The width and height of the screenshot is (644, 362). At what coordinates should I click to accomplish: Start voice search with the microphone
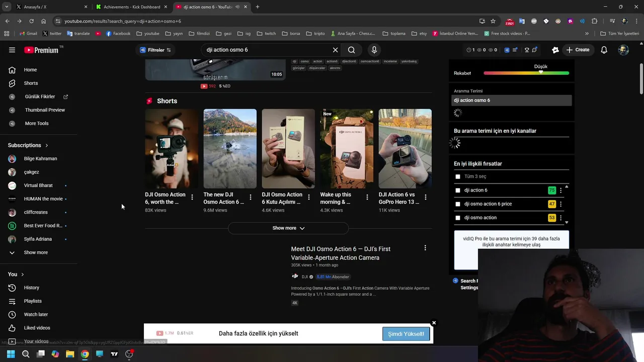click(374, 50)
